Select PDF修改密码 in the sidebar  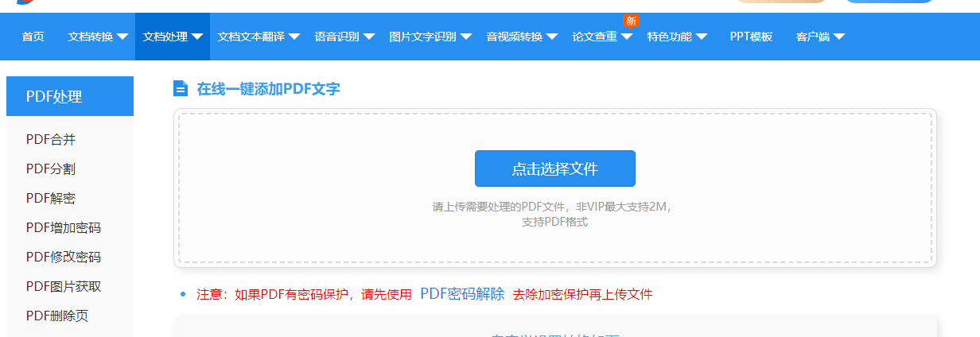[64, 257]
